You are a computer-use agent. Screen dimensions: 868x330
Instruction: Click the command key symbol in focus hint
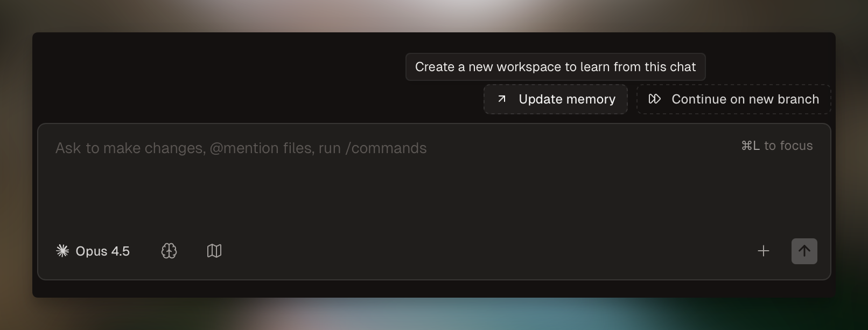click(x=746, y=146)
